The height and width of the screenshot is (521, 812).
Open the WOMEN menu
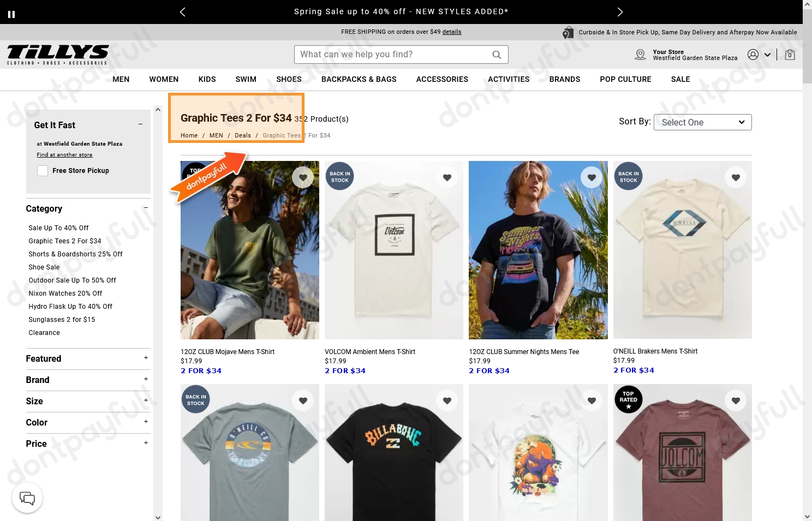164,79
